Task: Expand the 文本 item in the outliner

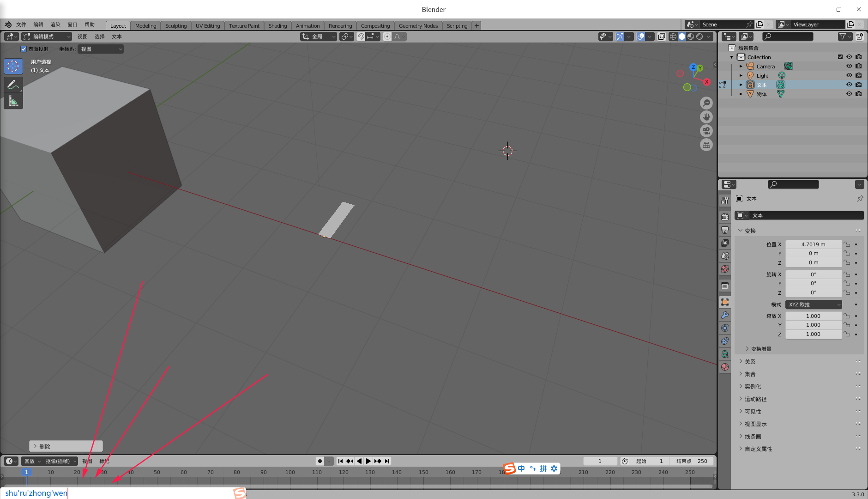Action: point(741,85)
